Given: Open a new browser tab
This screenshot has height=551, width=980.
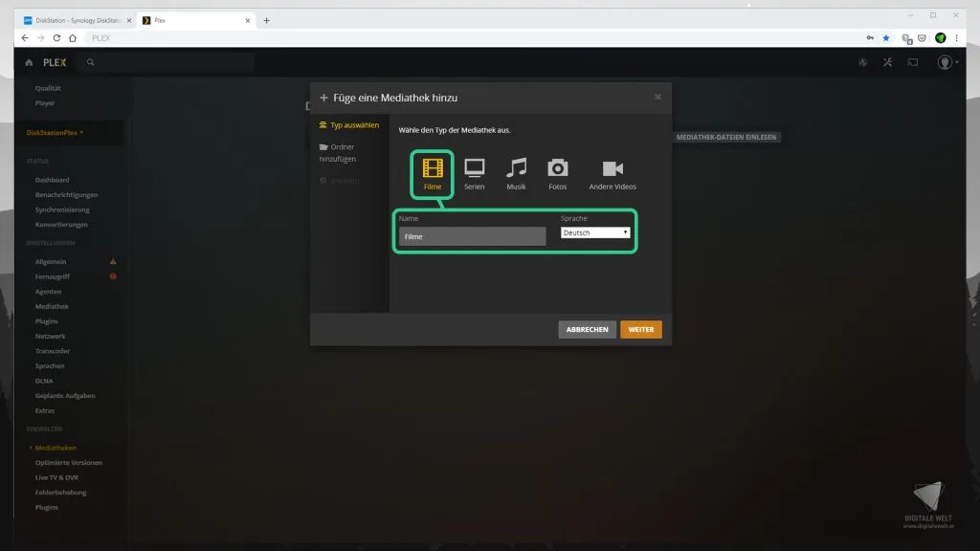Looking at the screenshot, I should (x=266, y=21).
